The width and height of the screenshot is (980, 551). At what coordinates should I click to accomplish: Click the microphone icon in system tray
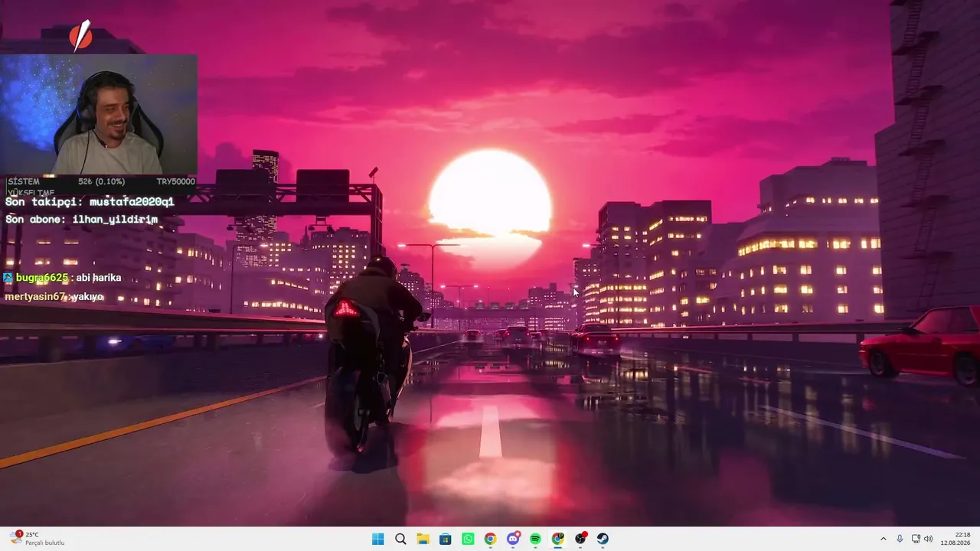click(900, 539)
